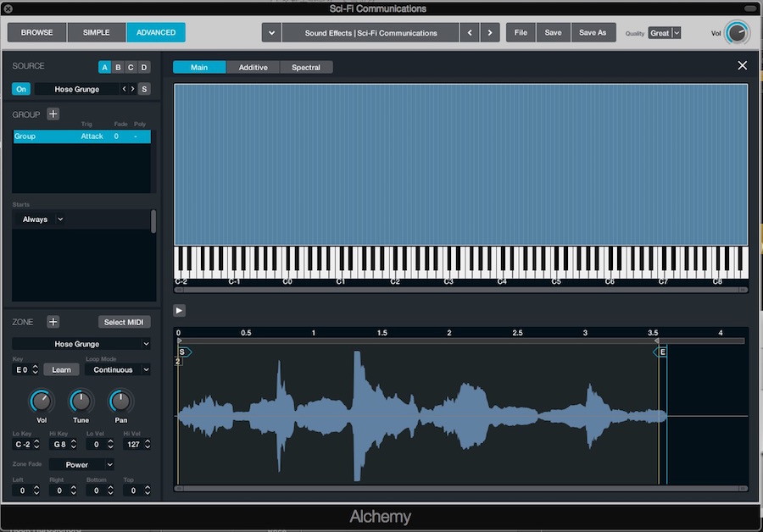Screen dimensions: 763x532
Task: Click the waveform horizontal scrollbar
Action: click(461, 488)
